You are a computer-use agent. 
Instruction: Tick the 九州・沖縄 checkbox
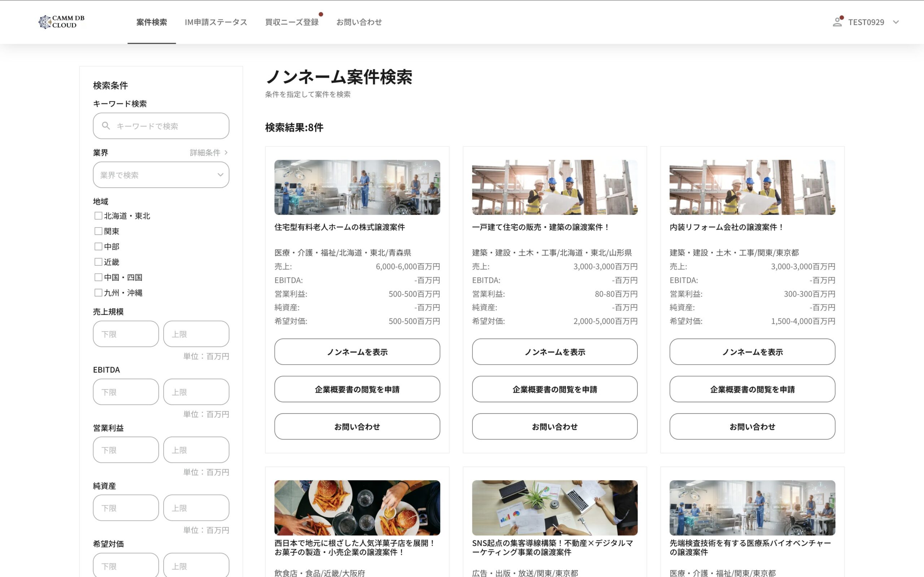(x=98, y=293)
